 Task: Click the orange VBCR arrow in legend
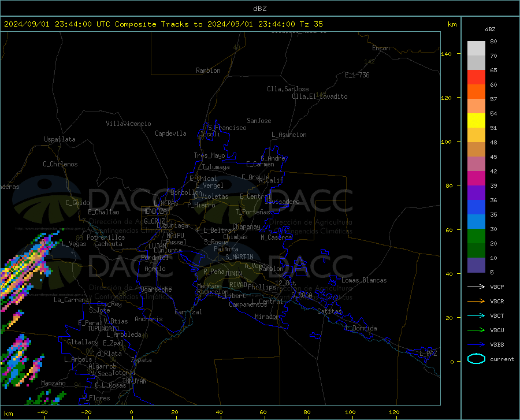click(x=476, y=302)
